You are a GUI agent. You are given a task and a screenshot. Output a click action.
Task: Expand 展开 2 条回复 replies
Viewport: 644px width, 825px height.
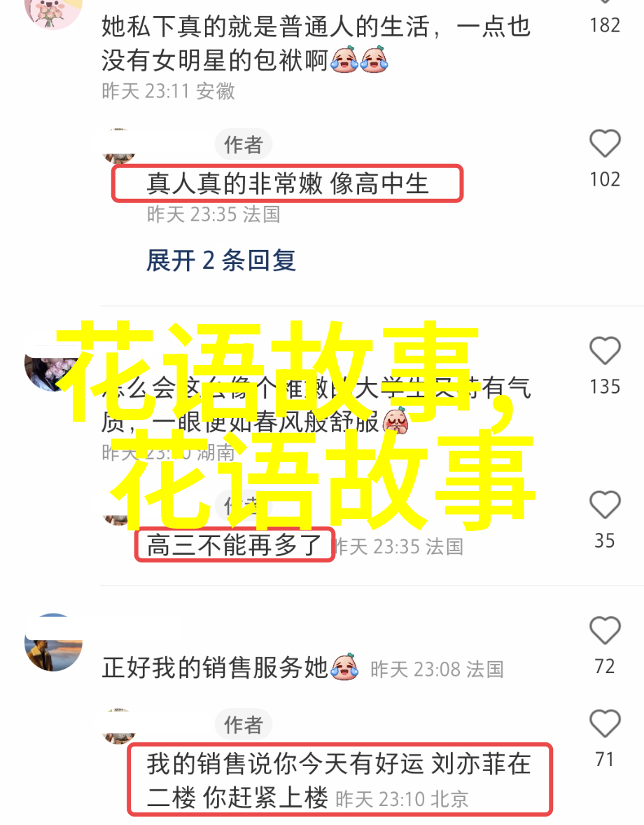pyautogui.click(x=220, y=261)
